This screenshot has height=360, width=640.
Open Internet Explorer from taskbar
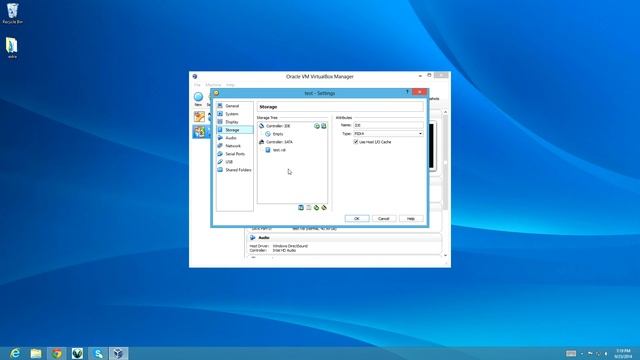tap(15, 353)
